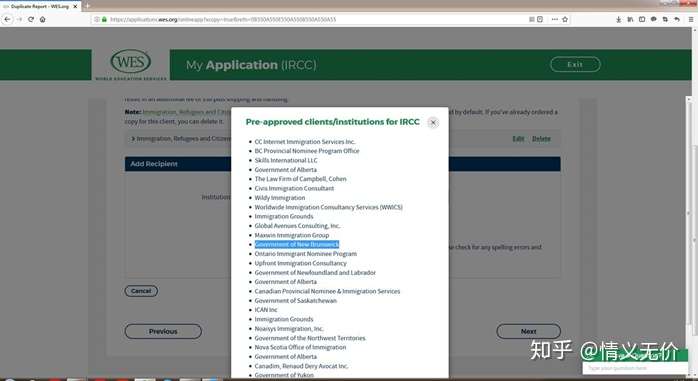Close the Duplicate Report browser tab

[x=75, y=6]
